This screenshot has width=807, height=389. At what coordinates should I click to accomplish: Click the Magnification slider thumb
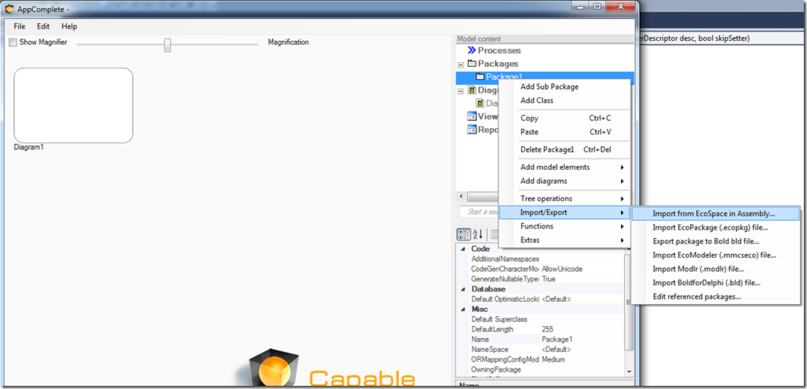(167, 45)
